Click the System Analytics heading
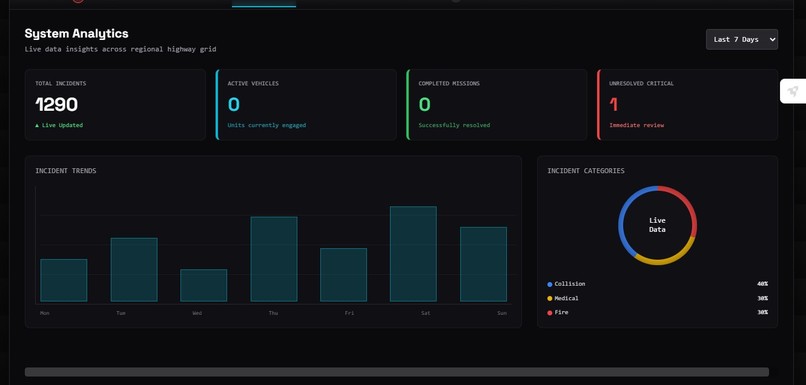This screenshot has width=806, height=385. 77,33
